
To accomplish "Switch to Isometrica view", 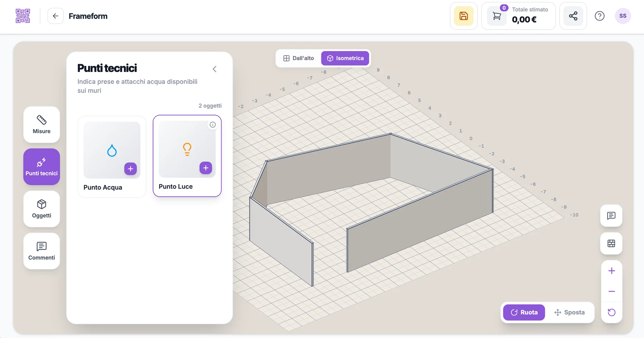I will [345, 58].
